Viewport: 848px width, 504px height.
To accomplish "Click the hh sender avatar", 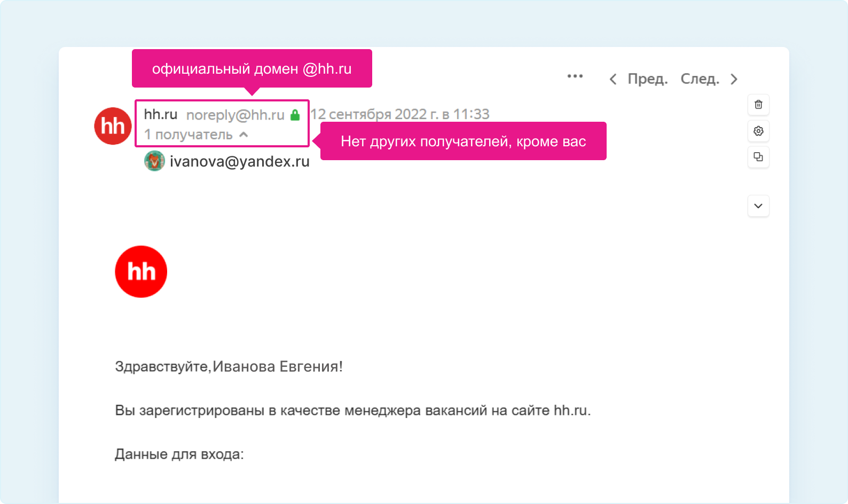I will [113, 126].
